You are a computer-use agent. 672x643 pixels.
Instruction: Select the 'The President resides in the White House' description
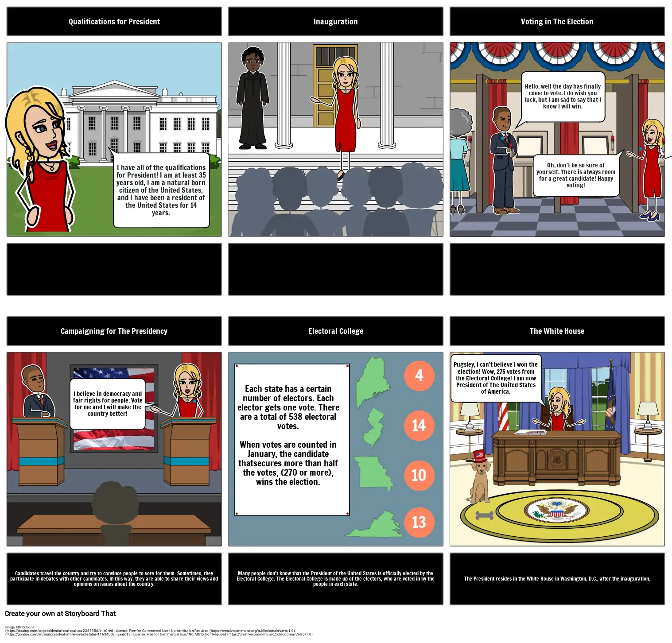(557, 579)
